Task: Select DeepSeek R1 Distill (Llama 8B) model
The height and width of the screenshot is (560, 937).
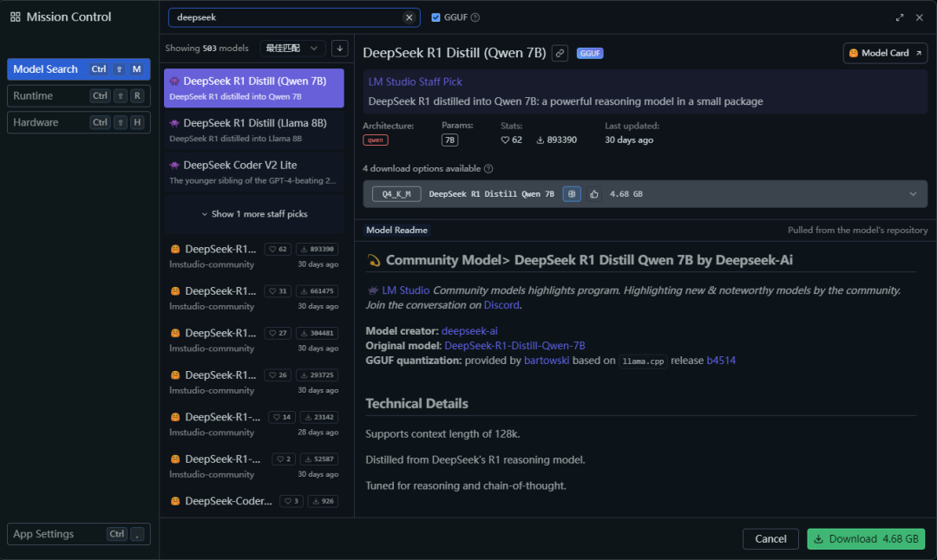Action: point(254,130)
